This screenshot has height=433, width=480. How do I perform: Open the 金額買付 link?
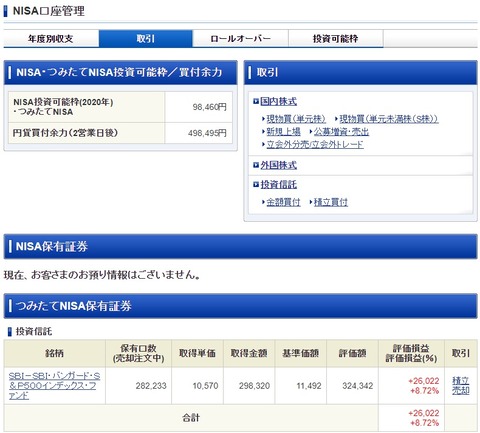pos(283,202)
